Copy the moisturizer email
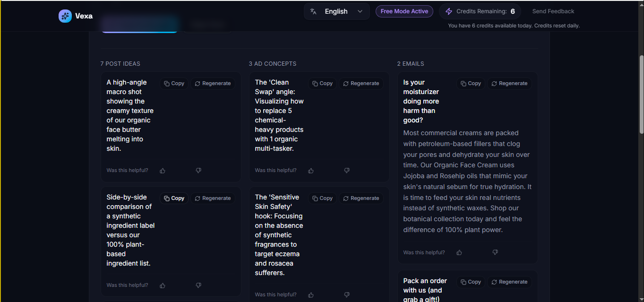The image size is (644, 302). click(x=471, y=84)
